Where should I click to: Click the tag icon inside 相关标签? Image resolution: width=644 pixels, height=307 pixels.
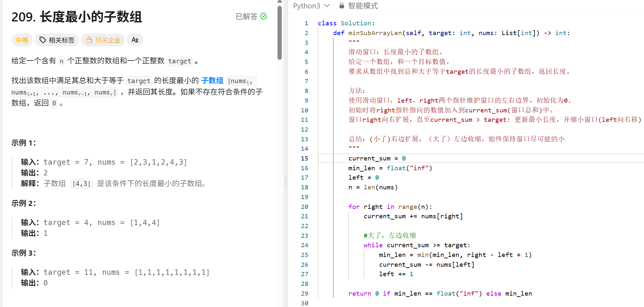click(43, 40)
